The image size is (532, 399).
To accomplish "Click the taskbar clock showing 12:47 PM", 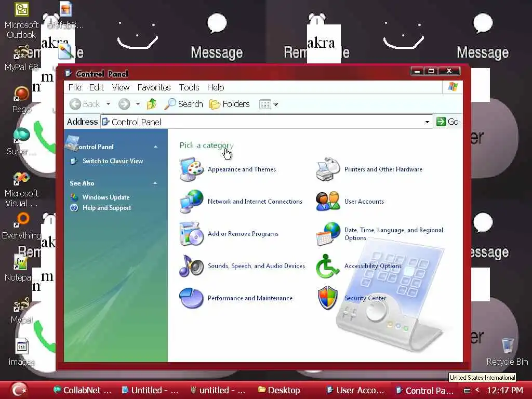I will (x=505, y=390).
